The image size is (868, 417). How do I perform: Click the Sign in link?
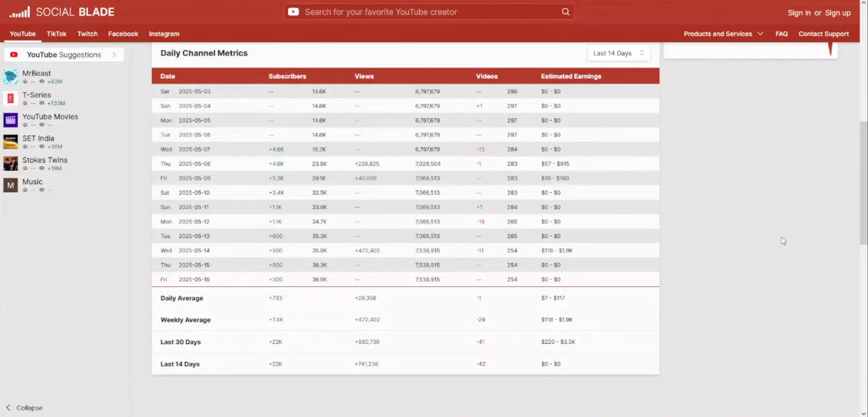(x=799, y=13)
